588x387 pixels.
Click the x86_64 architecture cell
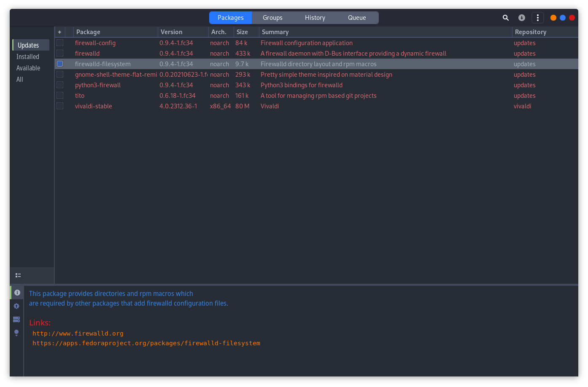[x=221, y=106]
